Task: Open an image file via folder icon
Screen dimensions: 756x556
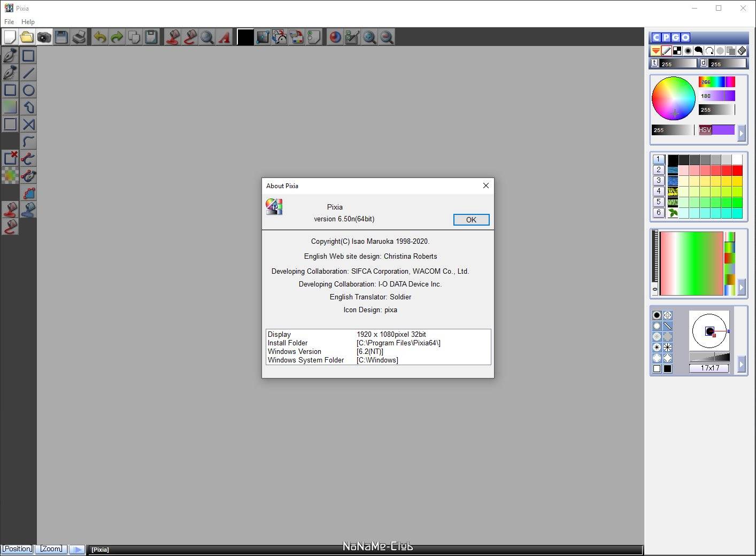Action: click(27, 37)
